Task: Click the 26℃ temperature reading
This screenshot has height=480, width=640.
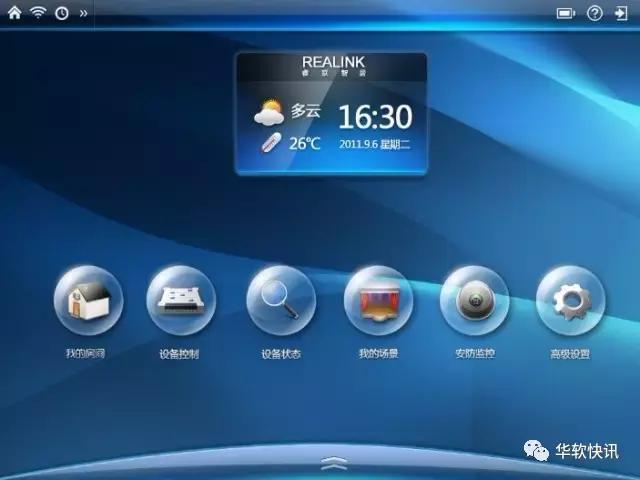Action: pos(304,143)
